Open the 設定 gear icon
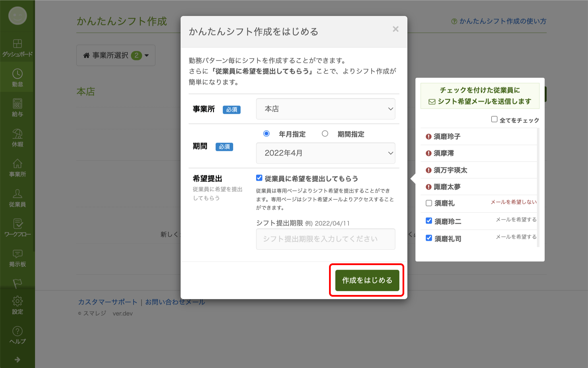The height and width of the screenshot is (368, 588). point(18,301)
